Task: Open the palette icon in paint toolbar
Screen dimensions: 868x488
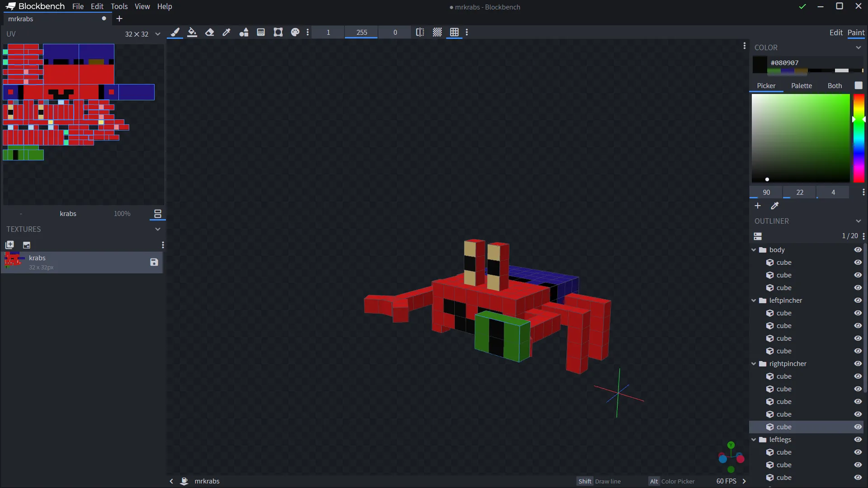Action: pyautogui.click(x=295, y=32)
